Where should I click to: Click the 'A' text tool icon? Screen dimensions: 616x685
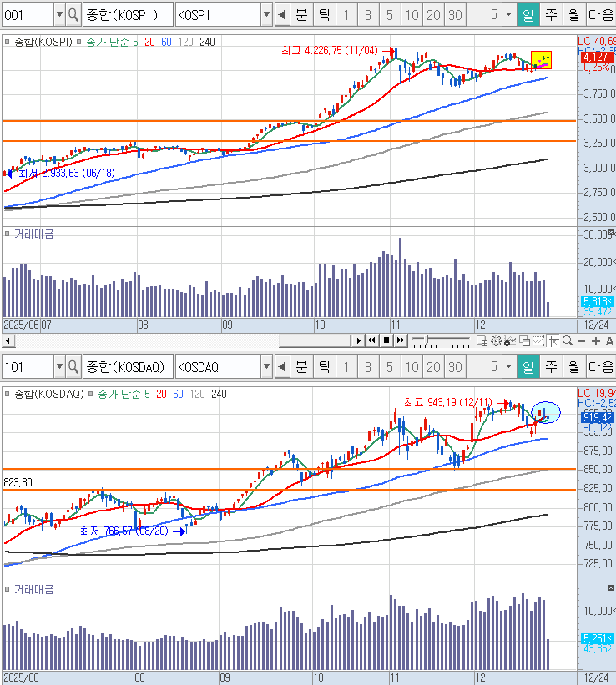(608, 340)
